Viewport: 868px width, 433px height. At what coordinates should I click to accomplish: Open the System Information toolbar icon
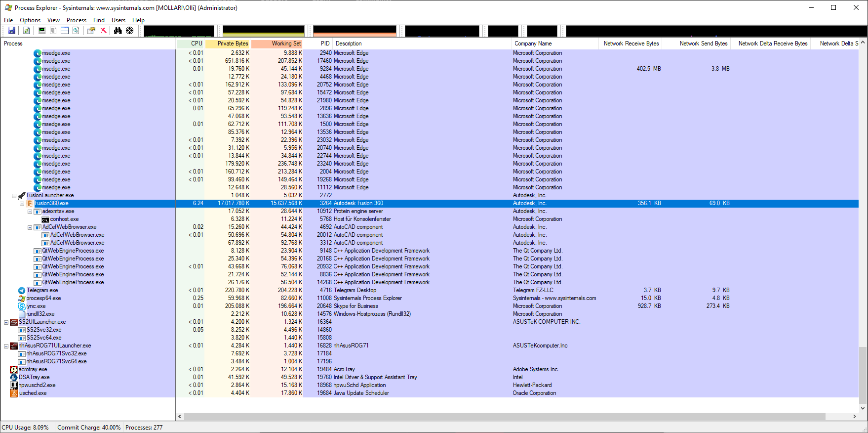(42, 31)
